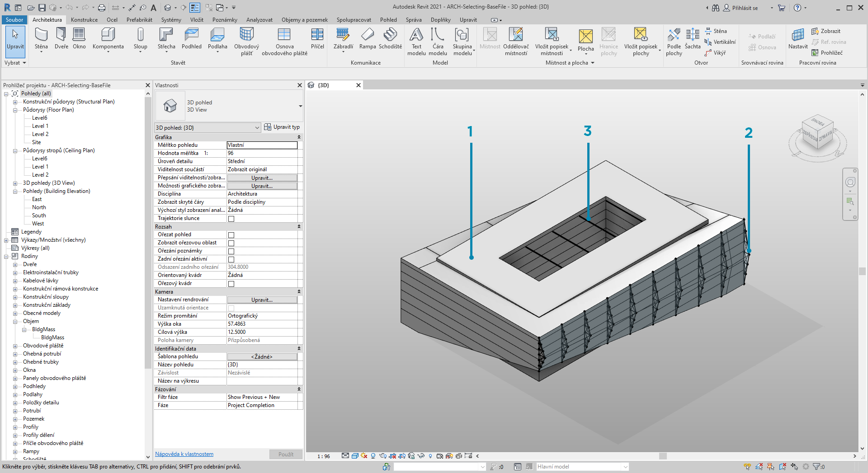Click the 3D view vertical scrollbar thumb

coord(863,271)
